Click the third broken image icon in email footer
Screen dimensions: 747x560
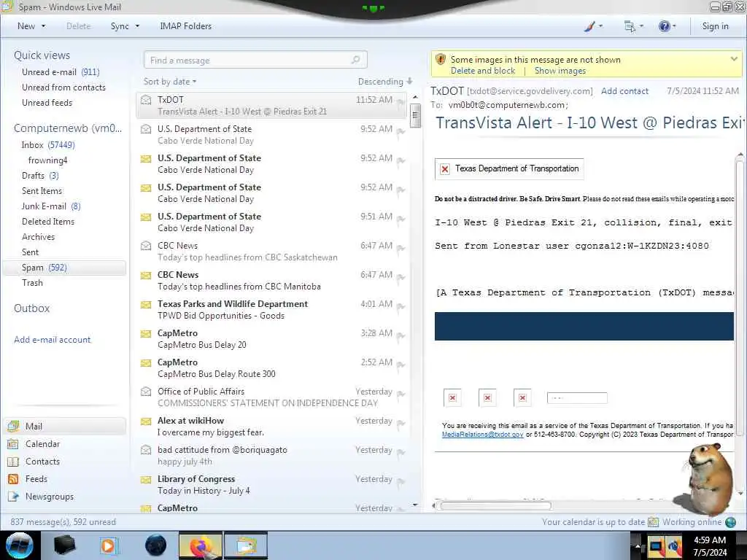tap(522, 398)
